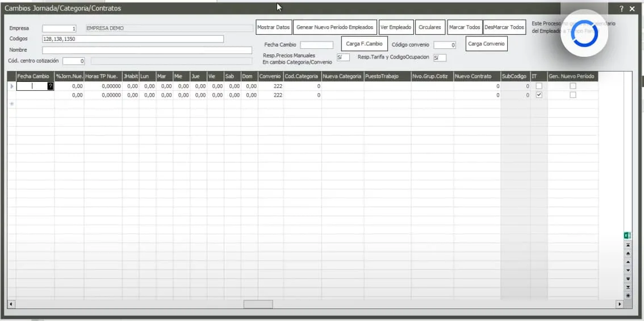Image resolution: width=644 pixels, height=321 pixels.
Task: Add new record asterisk icon
Action: [627, 295]
